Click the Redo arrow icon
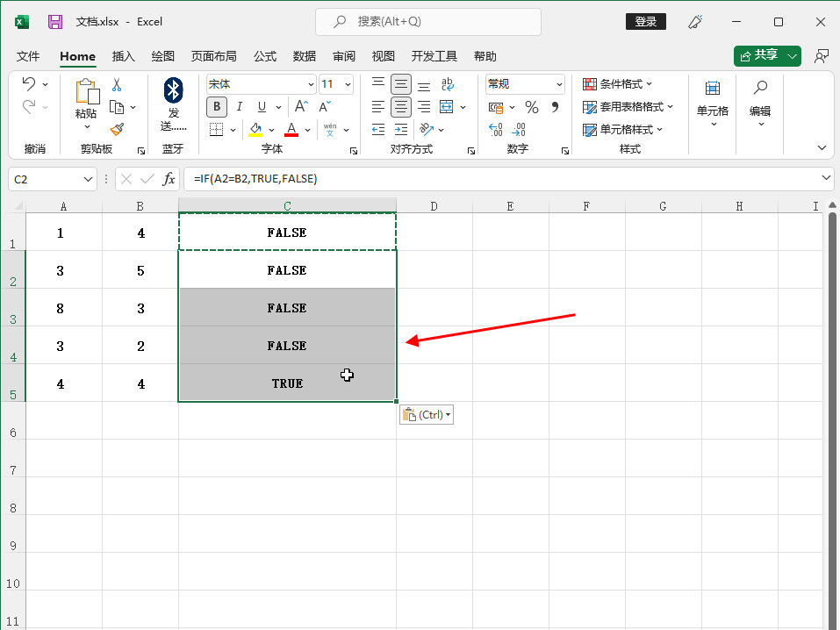The width and height of the screenshot is (840, 630). point(29,106)
